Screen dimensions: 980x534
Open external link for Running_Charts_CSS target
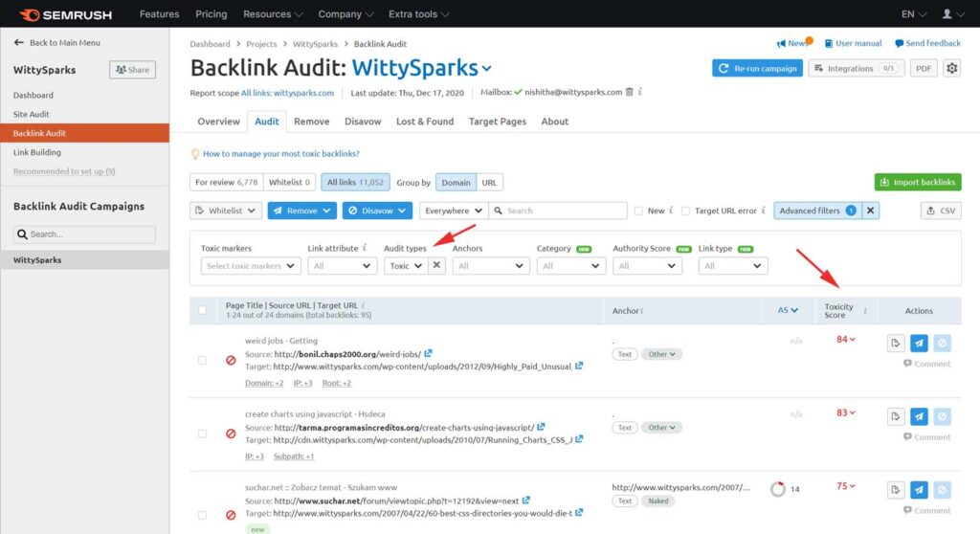(x=579, y=439)
